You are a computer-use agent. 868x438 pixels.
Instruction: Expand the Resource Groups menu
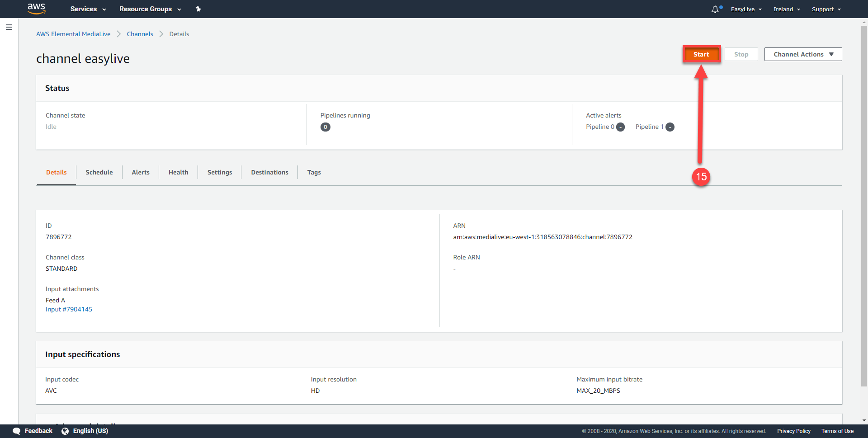(x=150, y=9)
